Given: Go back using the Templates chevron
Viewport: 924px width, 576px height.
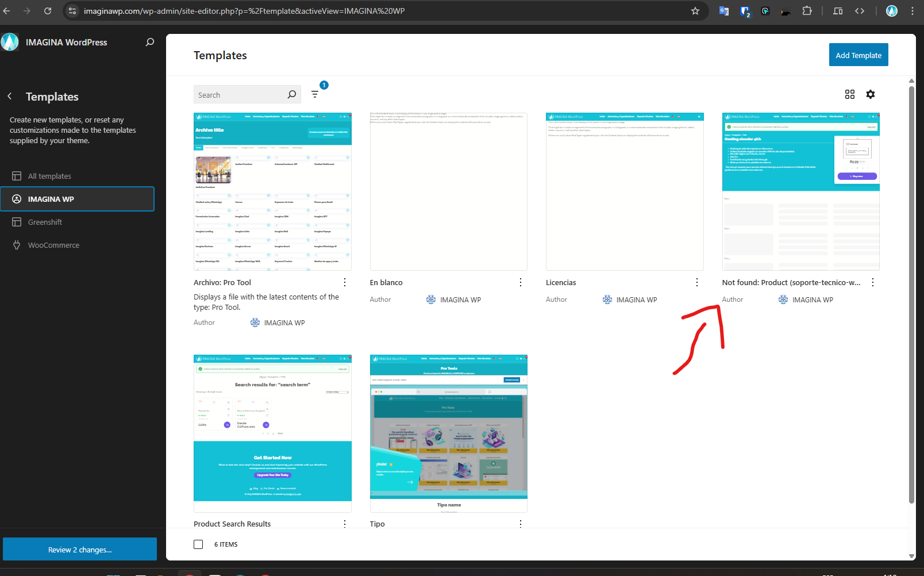Looking at the screenshot, I should click(x=10, y=97).
